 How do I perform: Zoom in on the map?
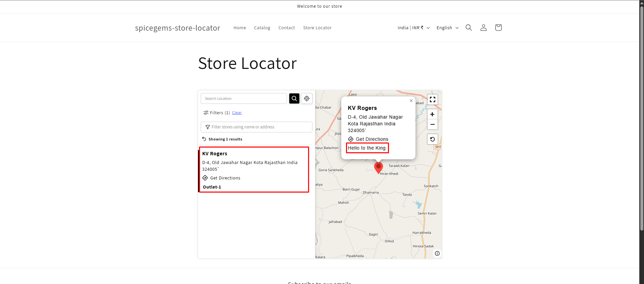(433, 114)
